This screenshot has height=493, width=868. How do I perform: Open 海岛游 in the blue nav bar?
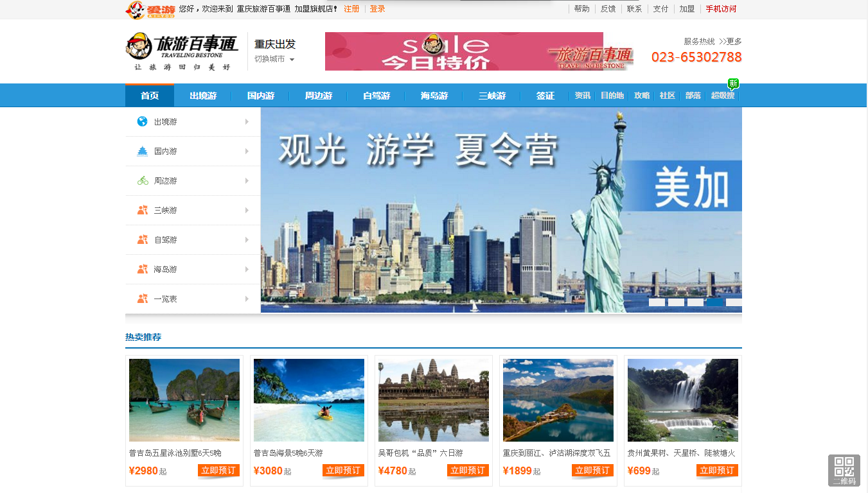pos(434,96)
